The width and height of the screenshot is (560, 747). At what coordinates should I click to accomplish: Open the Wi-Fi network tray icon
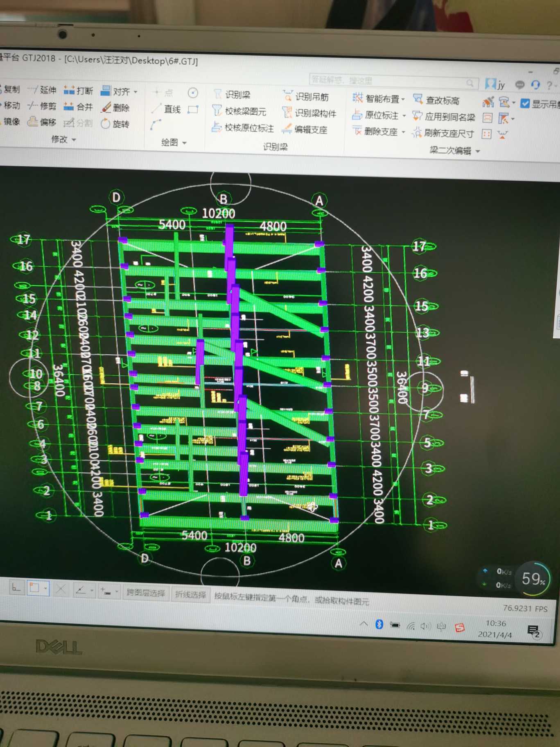(411, 626)
